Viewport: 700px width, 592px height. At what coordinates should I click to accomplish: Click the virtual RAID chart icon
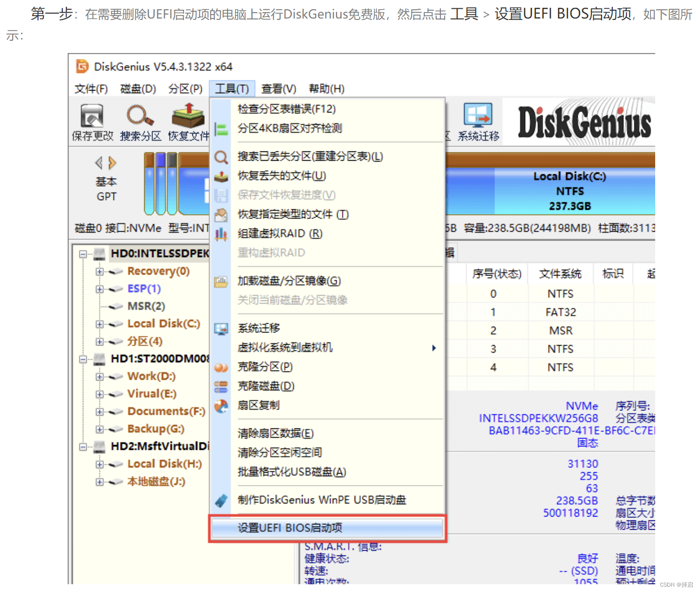point(221,234)
